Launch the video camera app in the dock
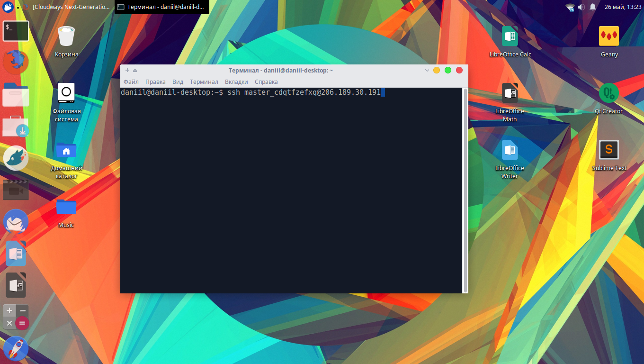The width and height of the screenshot is (644, 364). tap(16, 190)
